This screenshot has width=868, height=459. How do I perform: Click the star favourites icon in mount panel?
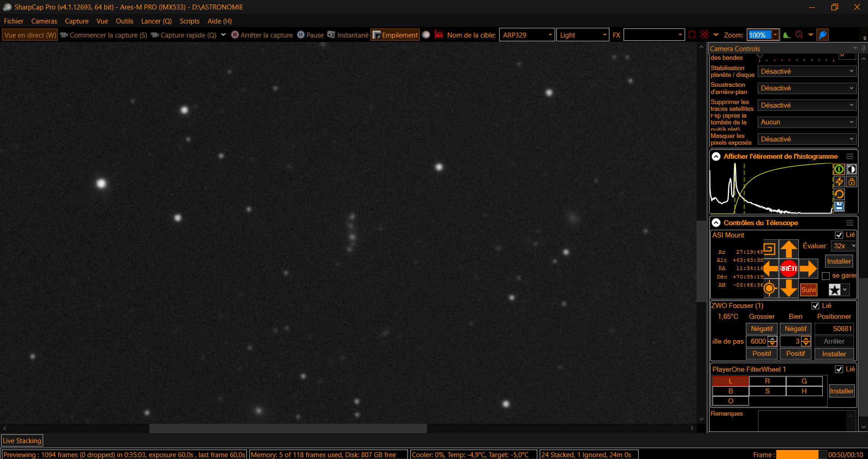pos(835,290)
